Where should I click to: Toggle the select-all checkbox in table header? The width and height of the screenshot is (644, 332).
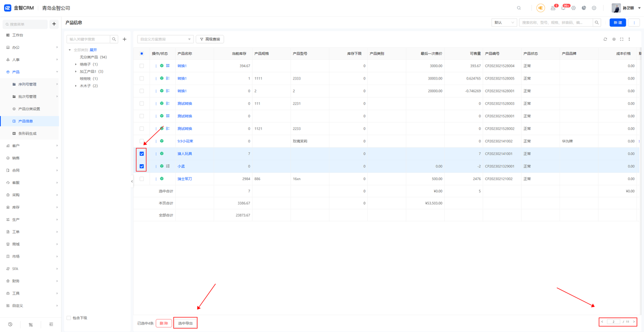[x=142, y=53]
